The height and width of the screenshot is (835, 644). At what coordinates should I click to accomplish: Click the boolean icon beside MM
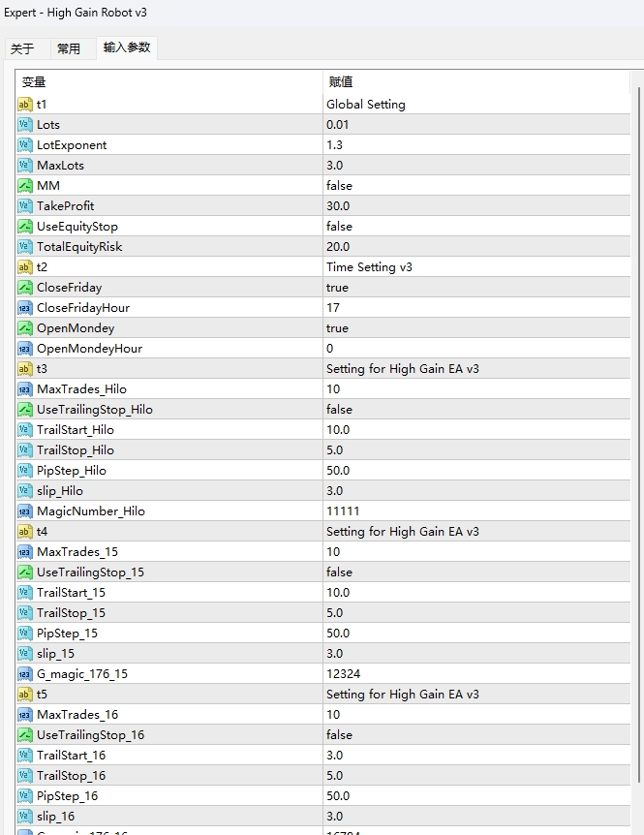(25, 186)
